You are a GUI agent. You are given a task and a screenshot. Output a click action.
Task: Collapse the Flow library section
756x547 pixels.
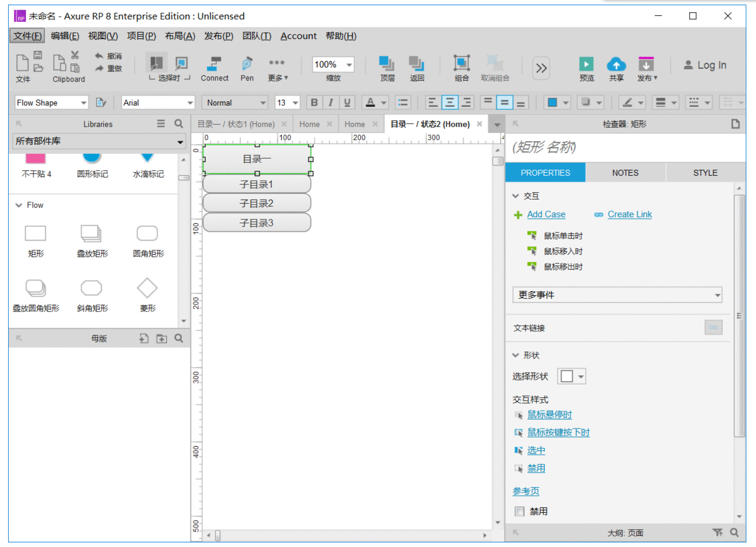pos(19,205)
